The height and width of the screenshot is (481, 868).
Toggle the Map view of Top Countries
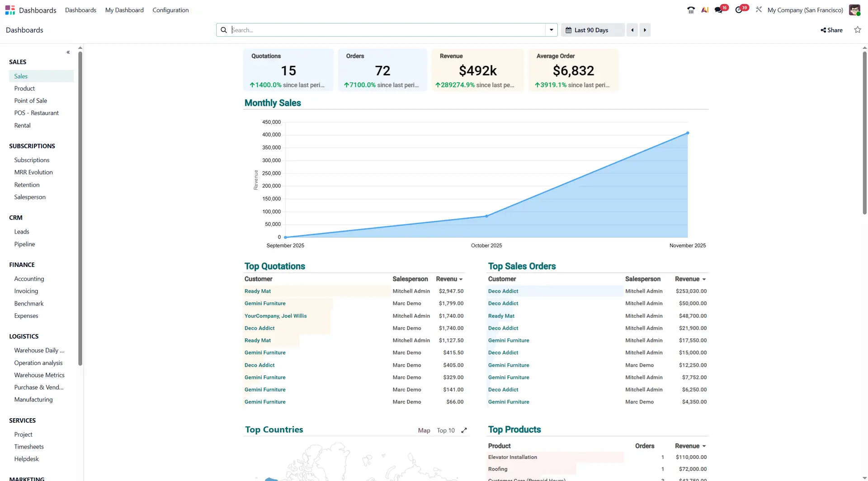tap(424, 430)
